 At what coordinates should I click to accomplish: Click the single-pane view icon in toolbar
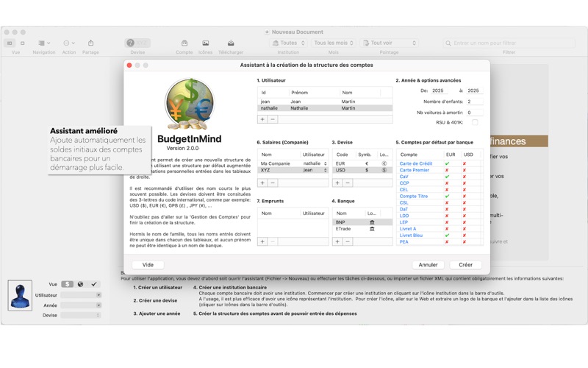pyautogui.click(x=23, y=43)
